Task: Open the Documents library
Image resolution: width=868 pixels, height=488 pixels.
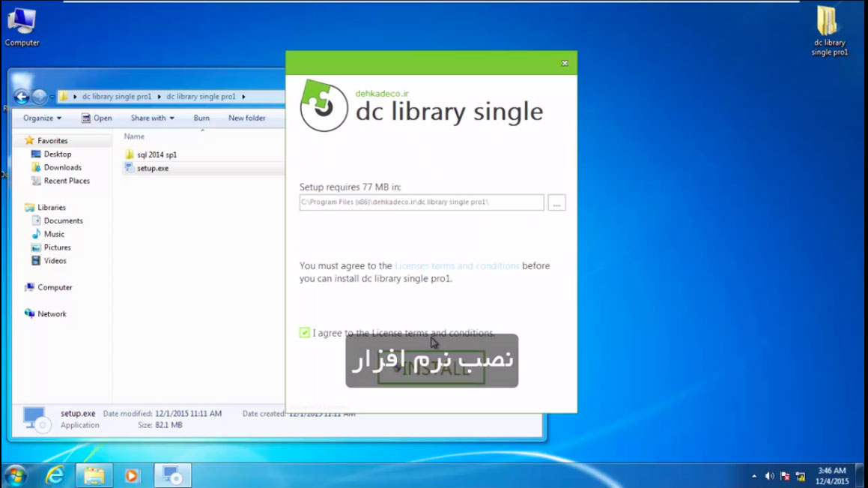Action: (x=63, y=220)
